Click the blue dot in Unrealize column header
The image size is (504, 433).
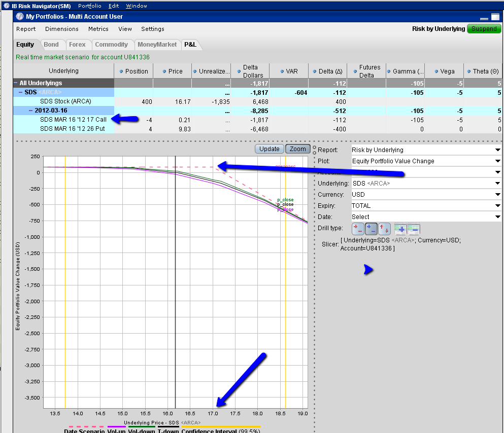[195, 71]
